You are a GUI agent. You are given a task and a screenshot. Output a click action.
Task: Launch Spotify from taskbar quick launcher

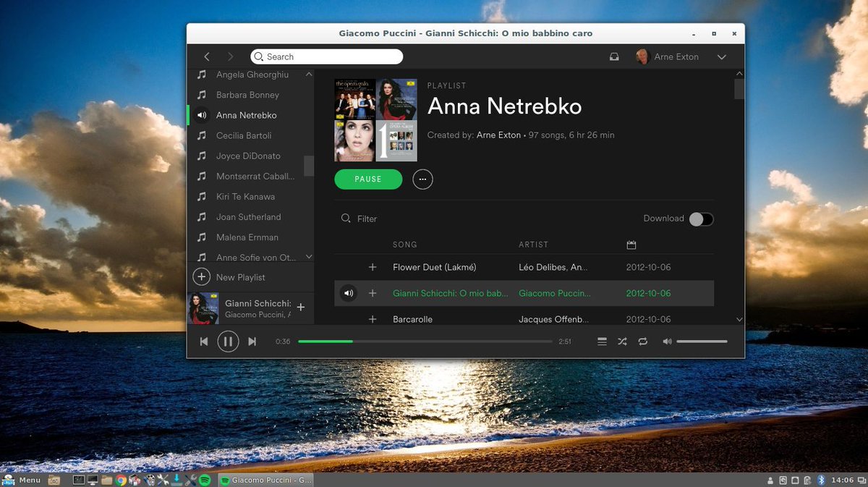[205, 480]
